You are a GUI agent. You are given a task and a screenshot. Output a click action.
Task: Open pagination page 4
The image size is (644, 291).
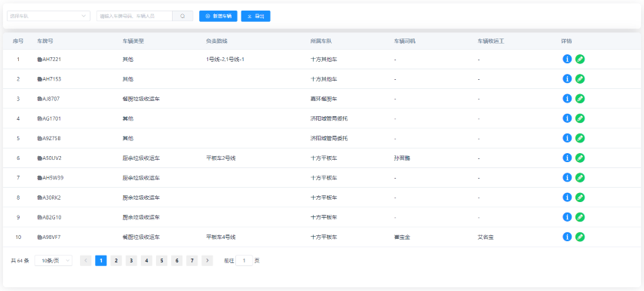point(146,260)
